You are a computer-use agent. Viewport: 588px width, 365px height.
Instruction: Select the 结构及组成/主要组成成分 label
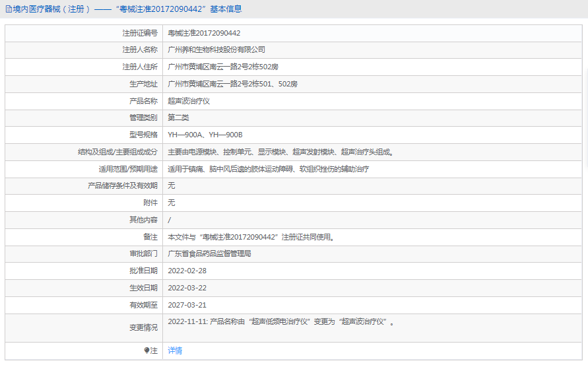[117, 152]
